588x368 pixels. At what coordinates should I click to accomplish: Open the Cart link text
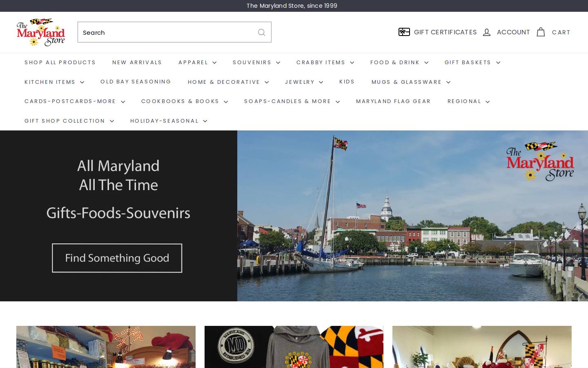tap(561, 32)
